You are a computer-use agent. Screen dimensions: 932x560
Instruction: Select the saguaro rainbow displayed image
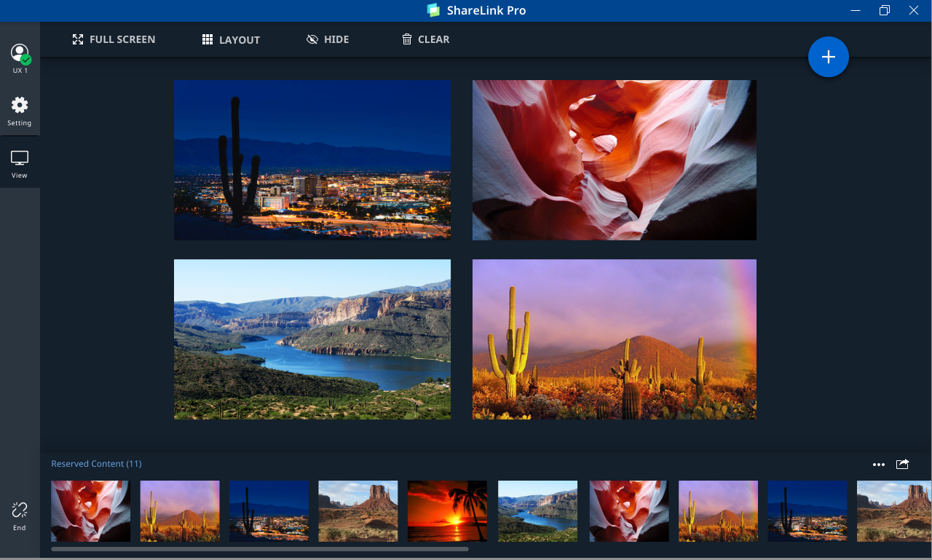click(614, 339)
